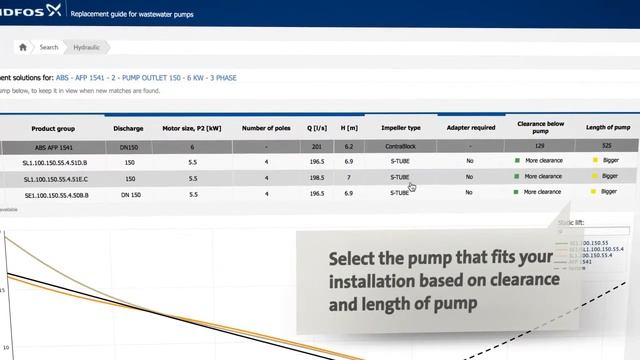This screenshot has height=360, width=640.
Task: Sort by Discharge column header
Action: click(128, 128)
